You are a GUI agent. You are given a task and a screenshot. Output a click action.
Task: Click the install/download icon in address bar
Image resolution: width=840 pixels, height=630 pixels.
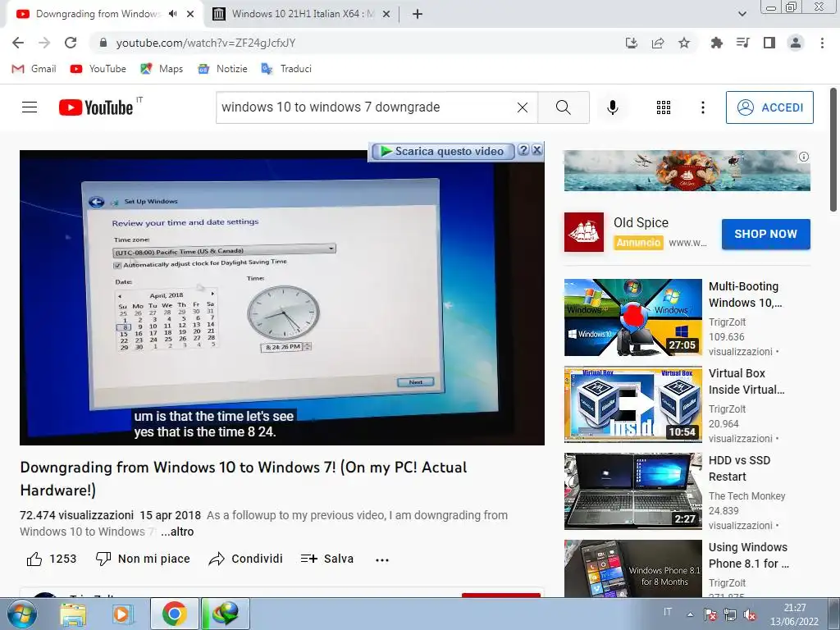pyautogui.click(x=632, y=43)
